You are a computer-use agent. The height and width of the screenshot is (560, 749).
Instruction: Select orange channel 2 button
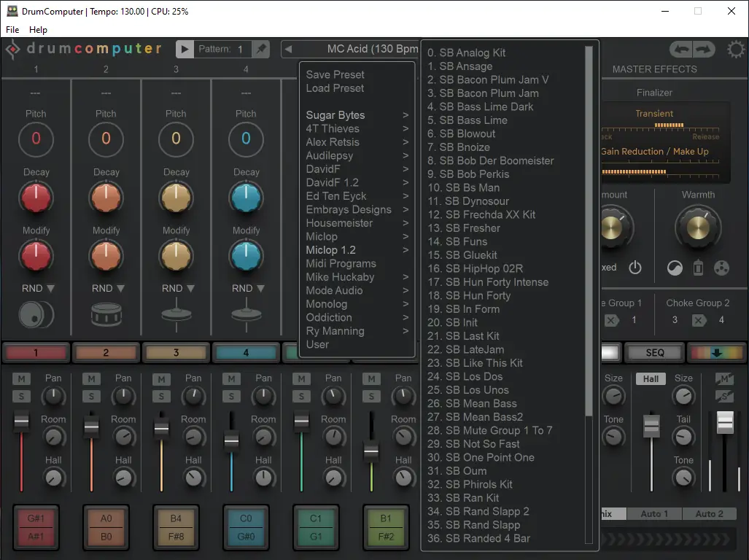tap(106, 353)
